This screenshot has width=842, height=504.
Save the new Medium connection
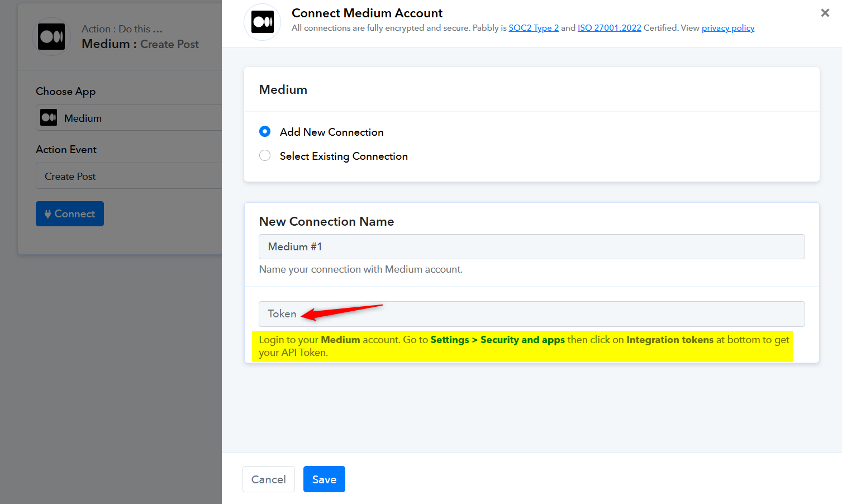tap(324, 479)
